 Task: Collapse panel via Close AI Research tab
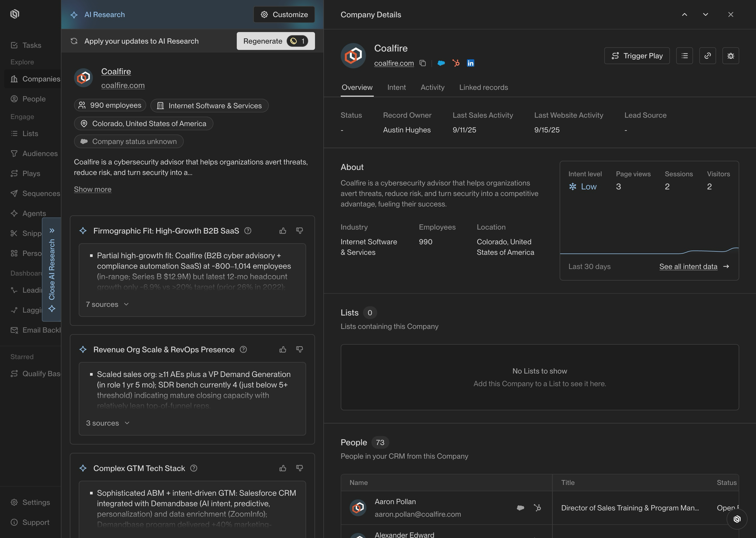(x=52, y=269)
